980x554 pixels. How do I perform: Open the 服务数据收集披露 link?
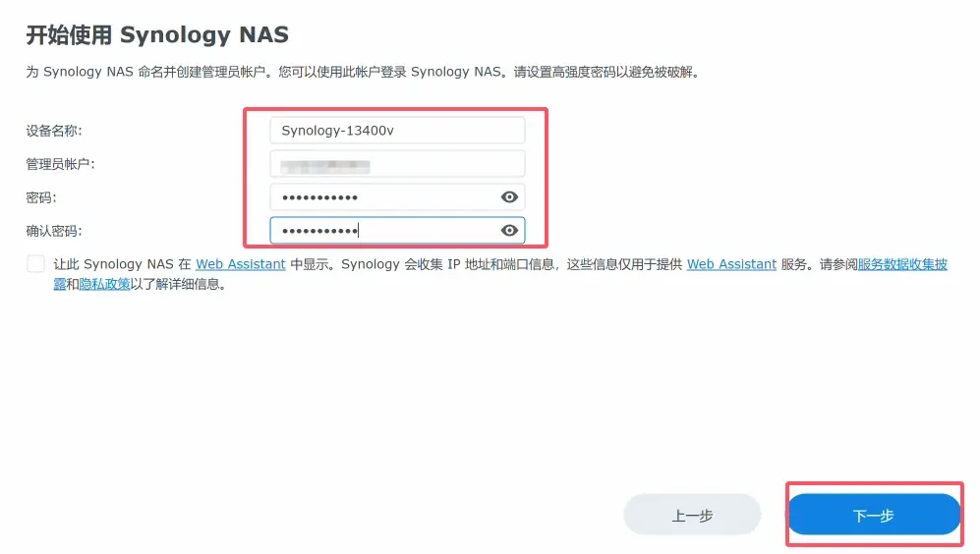(x=902, y=264)
